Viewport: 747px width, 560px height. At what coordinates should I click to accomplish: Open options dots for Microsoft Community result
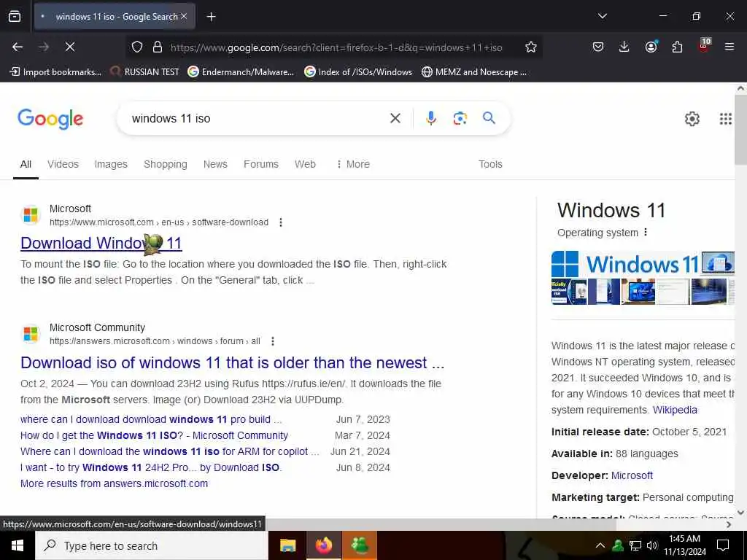pyautogui.click(x=273, y=341)
